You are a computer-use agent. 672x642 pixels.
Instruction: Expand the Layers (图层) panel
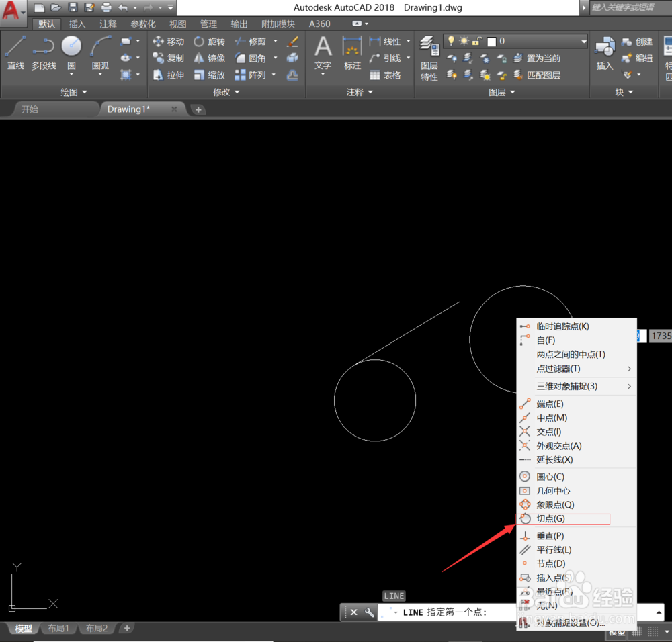tap(502, 91)
